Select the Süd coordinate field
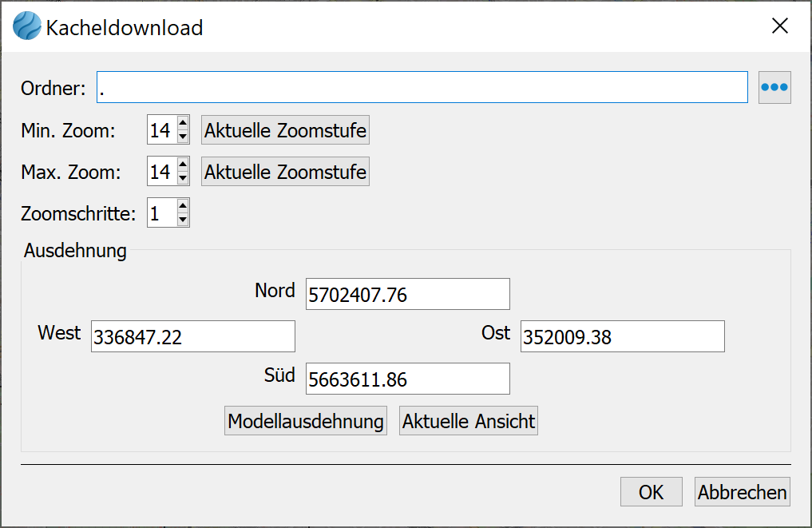 [x=407, y=379]
